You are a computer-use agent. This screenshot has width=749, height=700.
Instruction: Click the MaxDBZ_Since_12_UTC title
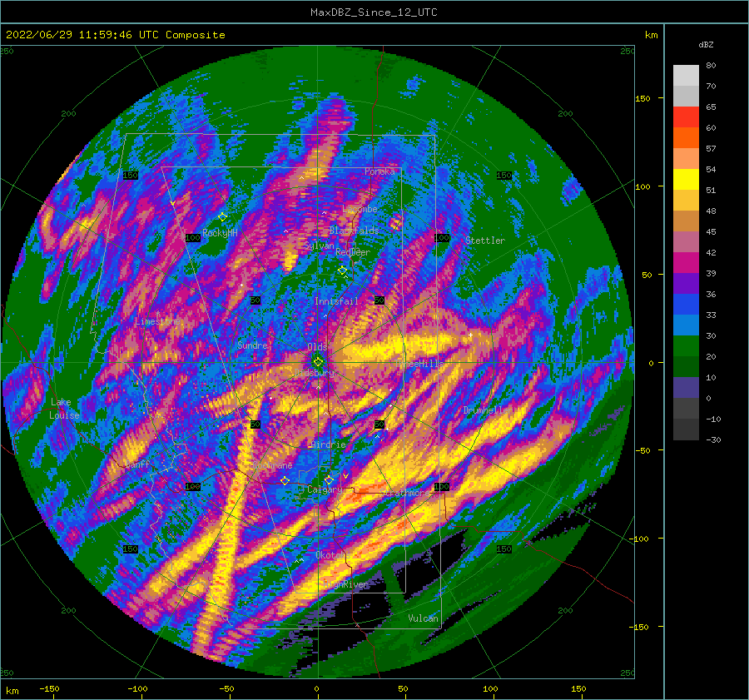click(374, 12)
